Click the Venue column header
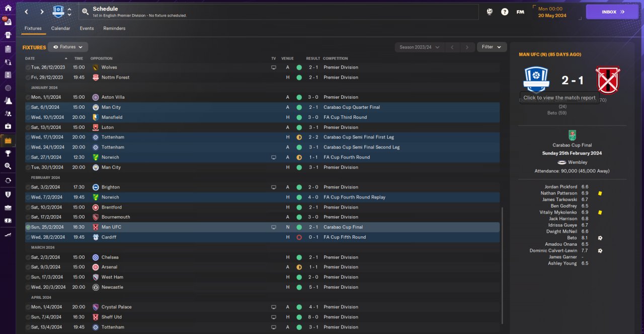 pos(287,58)
